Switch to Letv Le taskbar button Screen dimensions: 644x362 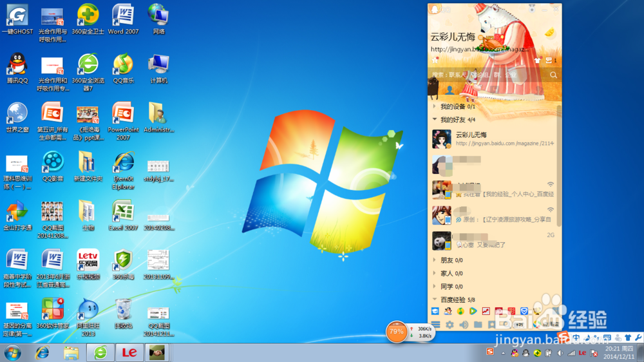coord(129,352)
